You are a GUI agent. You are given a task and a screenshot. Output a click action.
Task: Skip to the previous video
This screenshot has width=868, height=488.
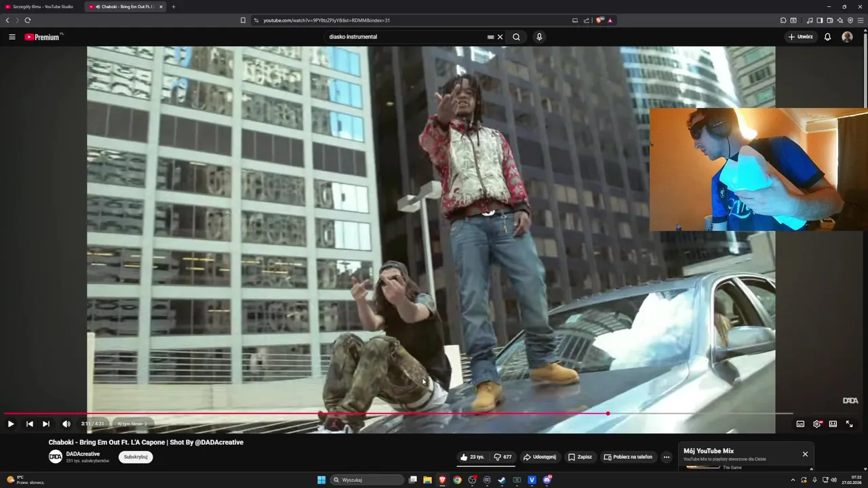(x=29, y=424)
